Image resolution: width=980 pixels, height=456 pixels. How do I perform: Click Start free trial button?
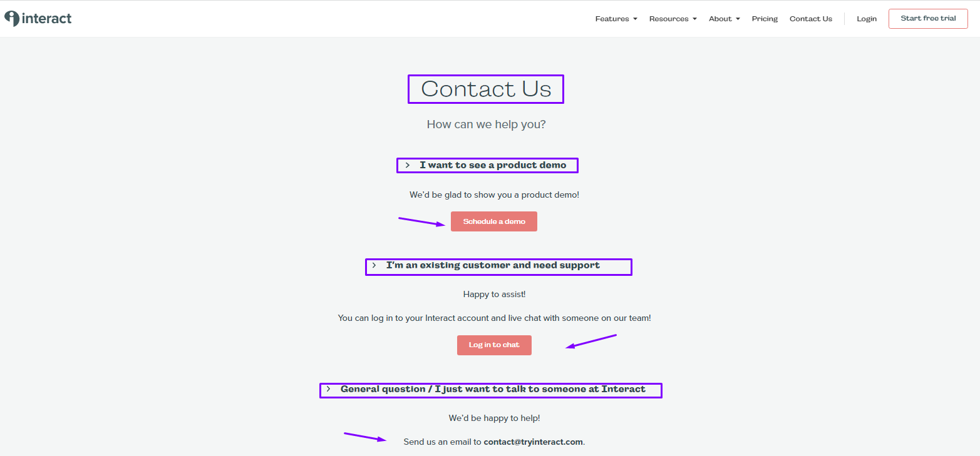[x=928, y=19]
